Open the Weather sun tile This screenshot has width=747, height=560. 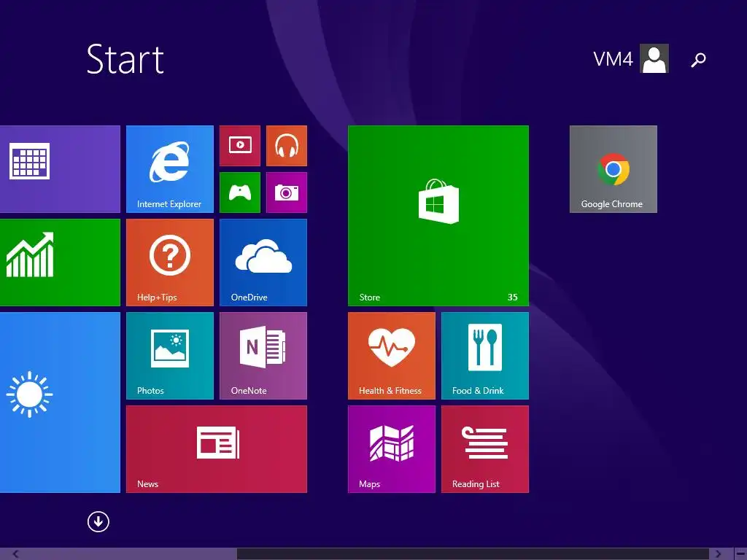click(60, 402)
